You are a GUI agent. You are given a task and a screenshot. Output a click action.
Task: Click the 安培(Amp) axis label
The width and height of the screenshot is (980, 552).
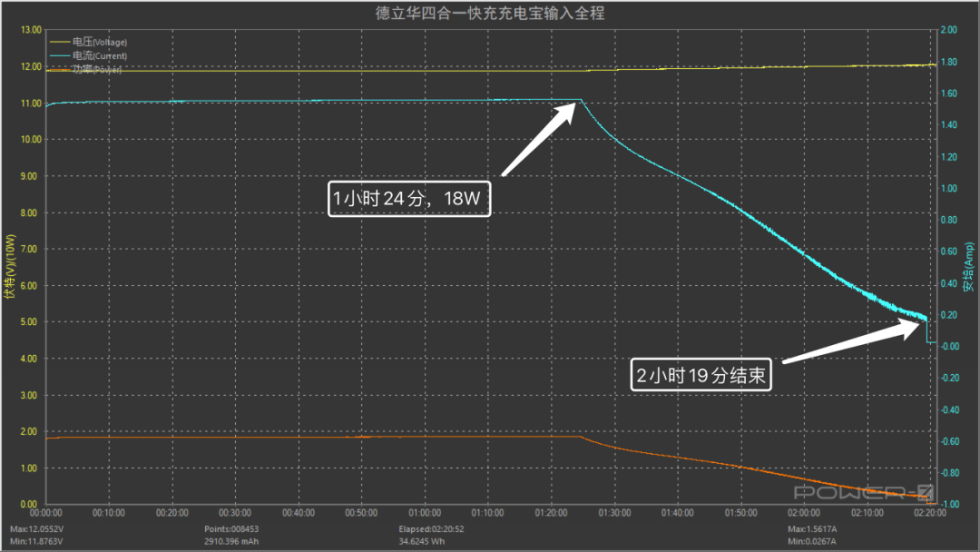point(968,267)
